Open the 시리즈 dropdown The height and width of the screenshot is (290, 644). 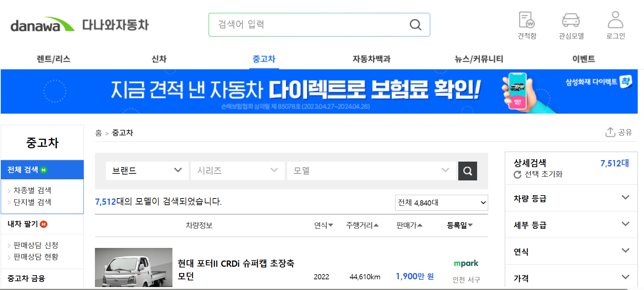(x=238, y=171)
